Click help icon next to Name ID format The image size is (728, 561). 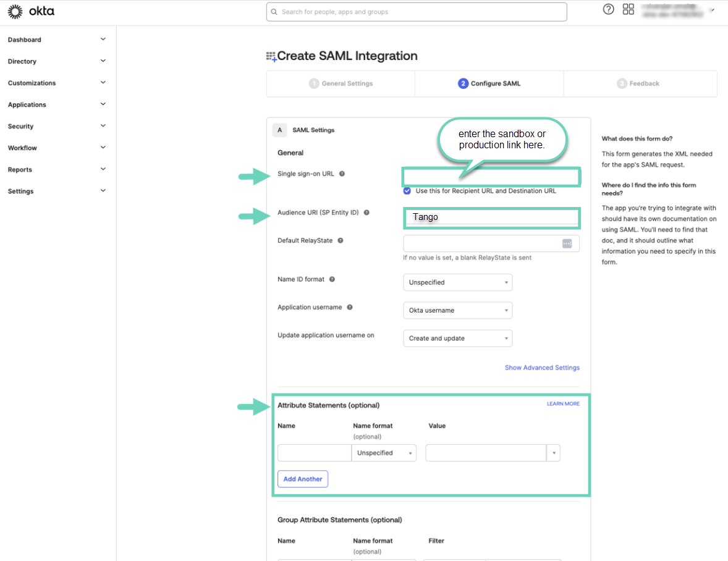point(332,279)
